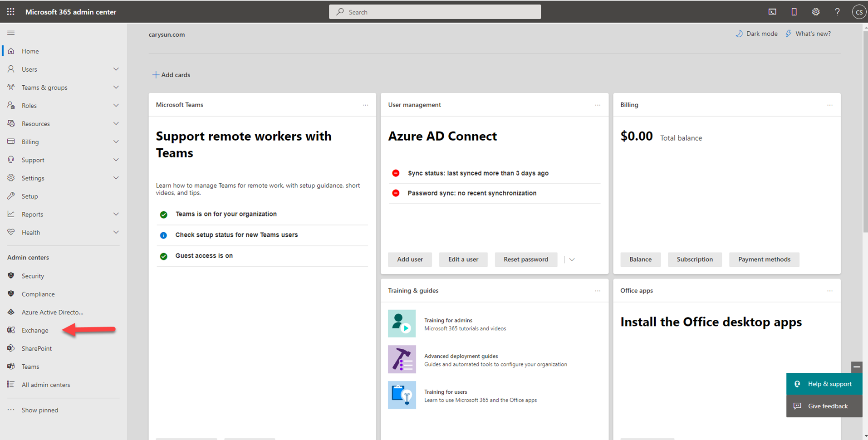Click the Security shield icon

click(x=11, y=275)
